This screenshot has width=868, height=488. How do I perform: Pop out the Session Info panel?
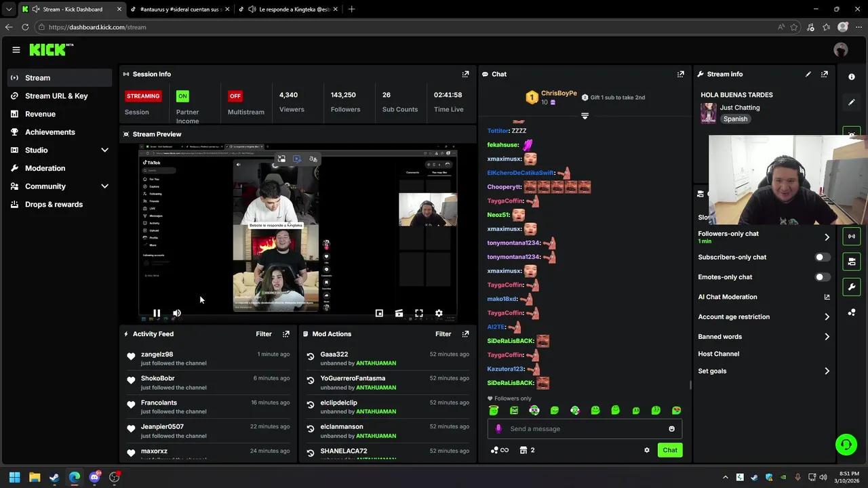point(465,74)
